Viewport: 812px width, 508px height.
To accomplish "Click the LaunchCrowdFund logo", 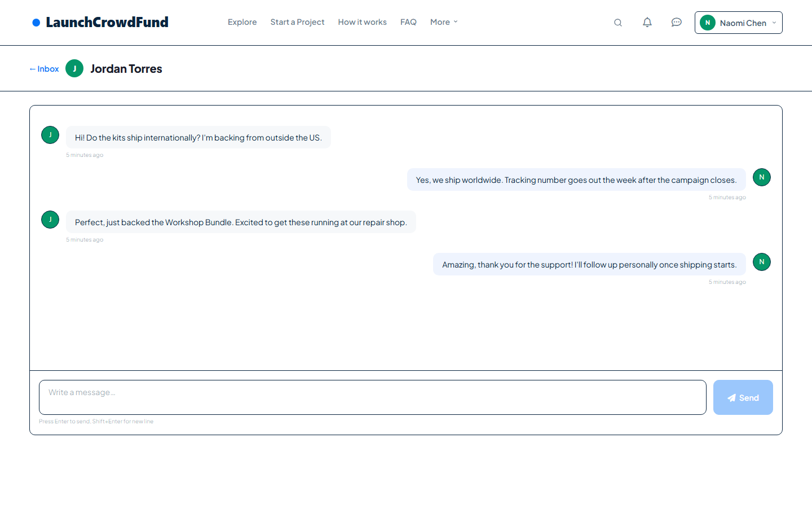I will click(100, 22).
